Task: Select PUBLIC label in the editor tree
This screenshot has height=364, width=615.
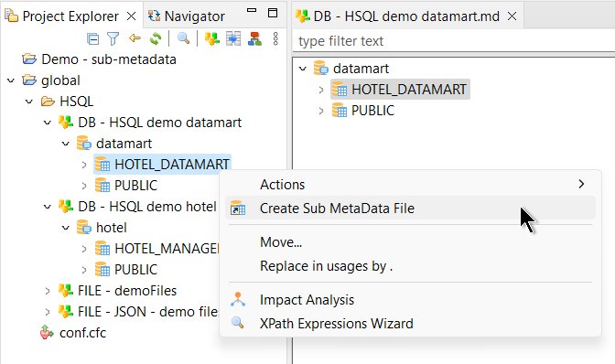Action: pos(372,111)
